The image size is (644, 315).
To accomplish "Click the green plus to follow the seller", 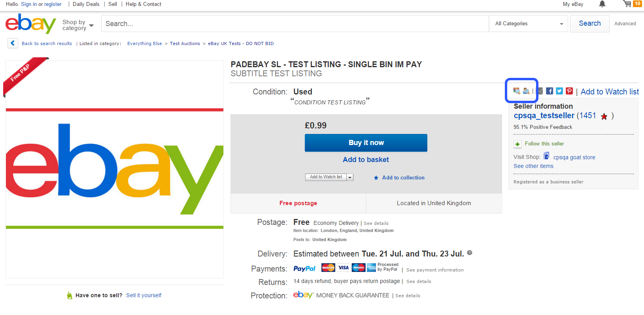I will (517, 144).
